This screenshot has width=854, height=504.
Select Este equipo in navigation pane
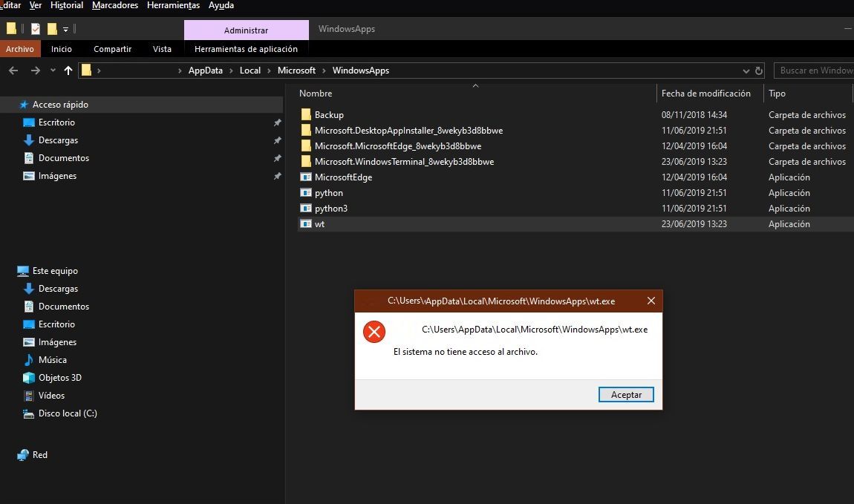coord(55,271)
